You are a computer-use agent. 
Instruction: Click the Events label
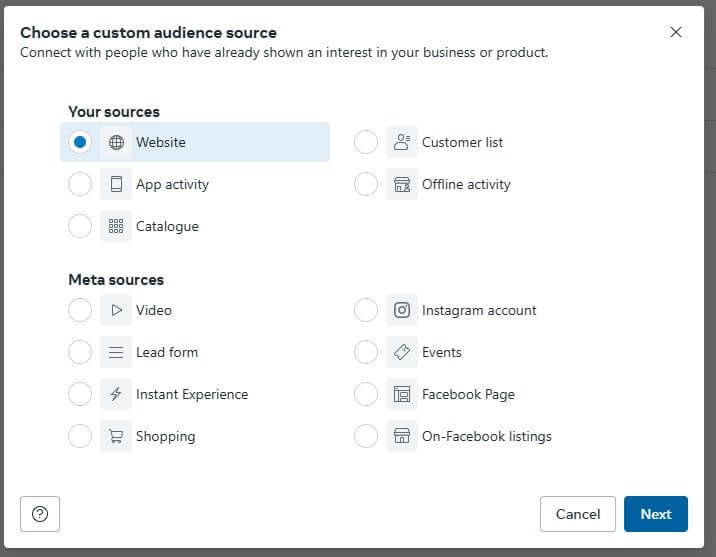(442, 352)
